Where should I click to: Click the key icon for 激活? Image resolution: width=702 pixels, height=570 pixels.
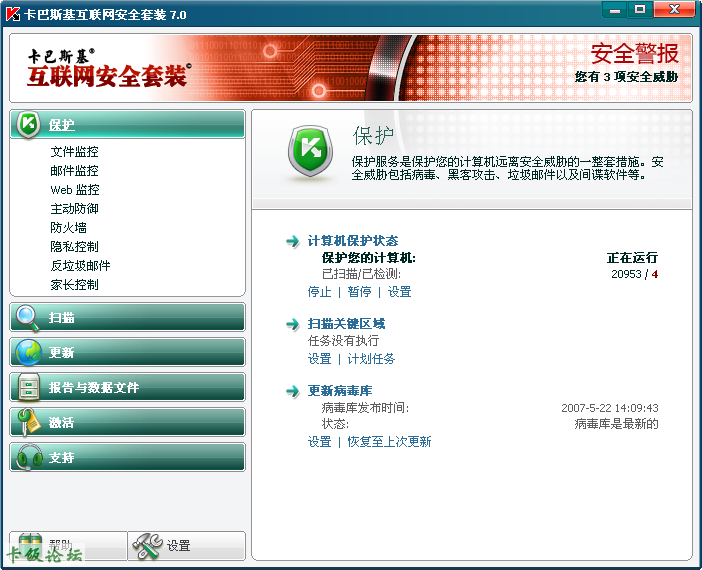(28, 422)
